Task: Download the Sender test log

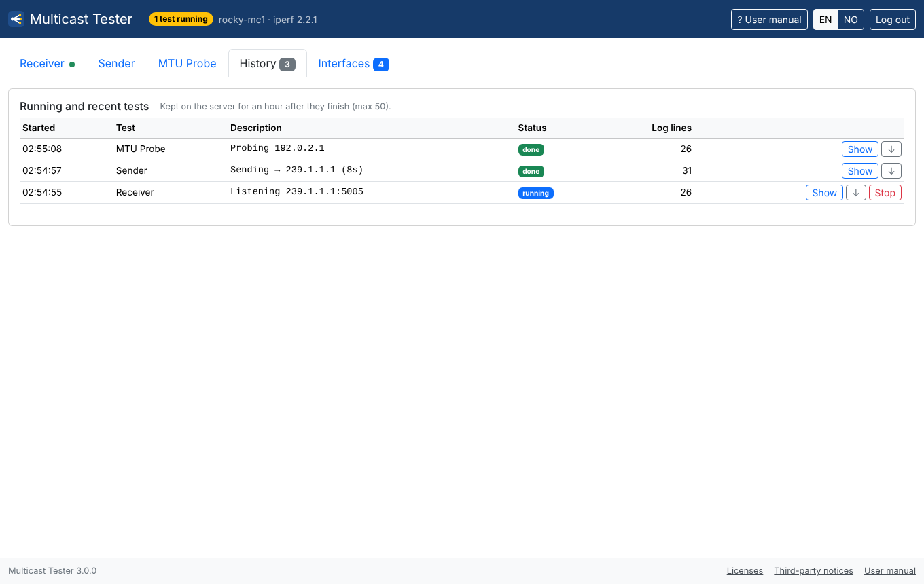Action: (x=891, y=171)
